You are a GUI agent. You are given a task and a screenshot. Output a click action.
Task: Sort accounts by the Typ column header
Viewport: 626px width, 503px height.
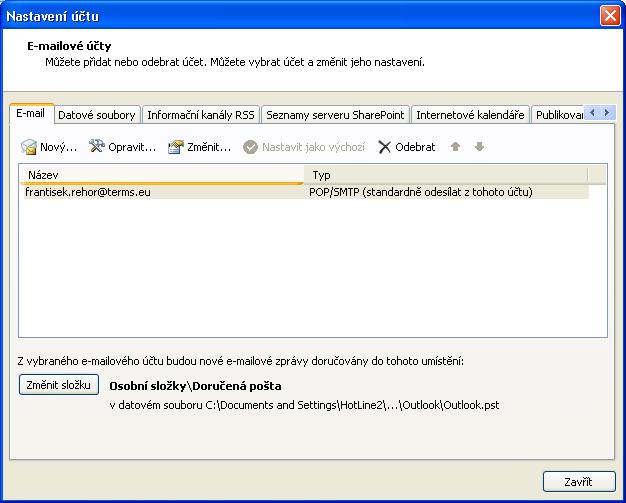[x=445, y=175]
